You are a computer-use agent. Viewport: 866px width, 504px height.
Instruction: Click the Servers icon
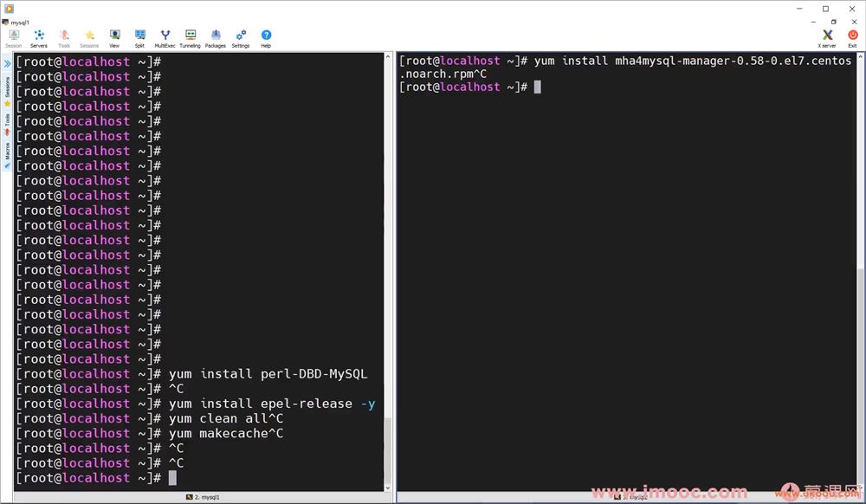click(x=39, y=37)
